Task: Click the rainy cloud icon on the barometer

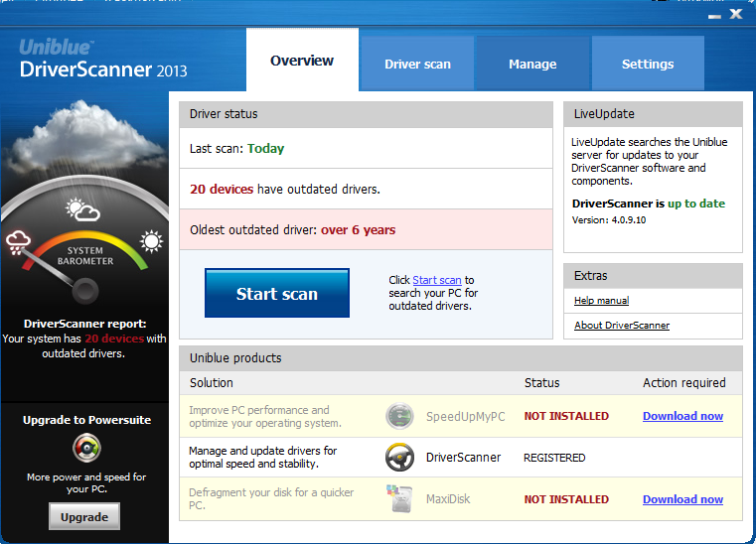Action: [x=18, y=242]
